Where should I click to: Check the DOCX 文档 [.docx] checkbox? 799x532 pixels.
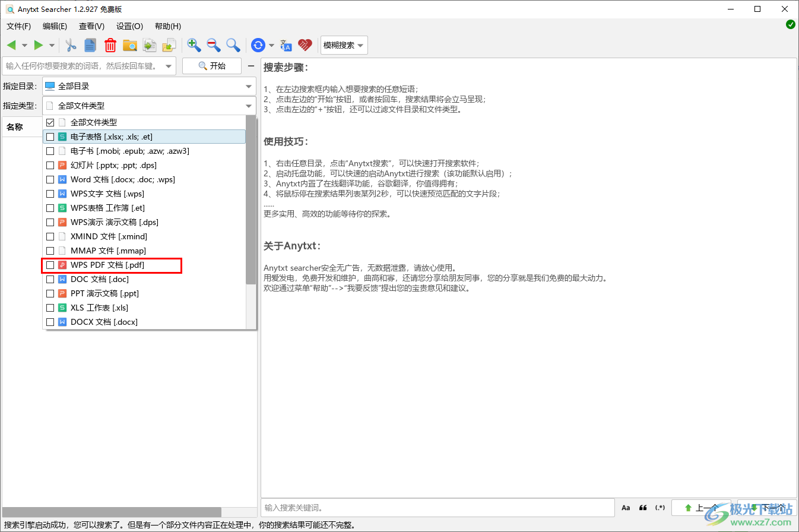(50, 322)
